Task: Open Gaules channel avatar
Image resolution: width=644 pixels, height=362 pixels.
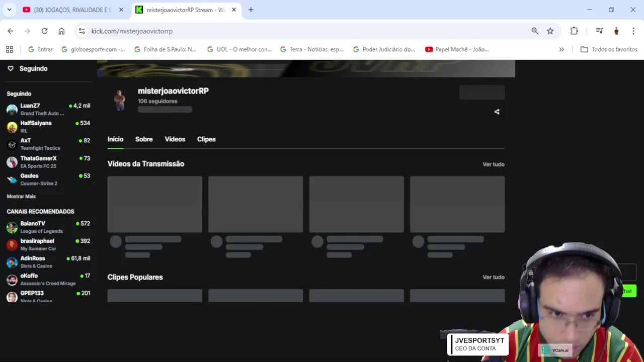Action: [x=12, y=179]
